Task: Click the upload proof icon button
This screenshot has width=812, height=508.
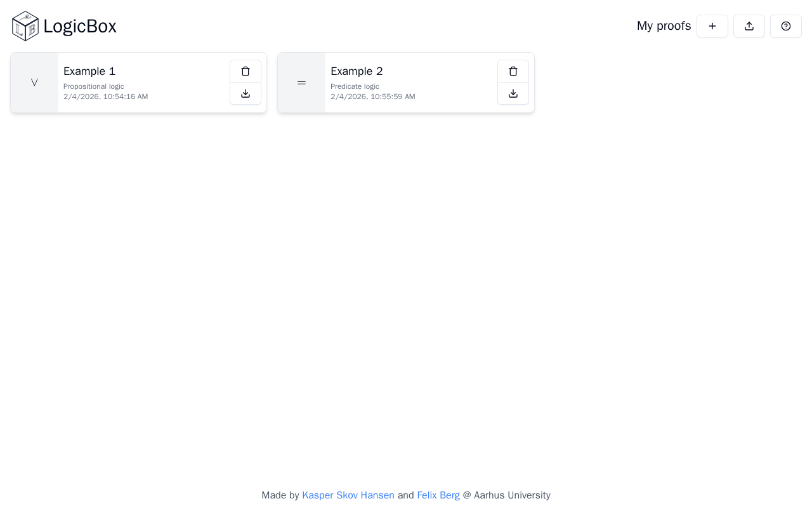Action: pyautogui.click(x=749, y=26)
